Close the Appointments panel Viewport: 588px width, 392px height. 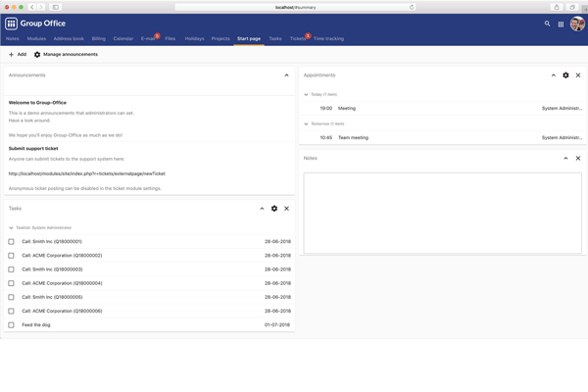578,75
